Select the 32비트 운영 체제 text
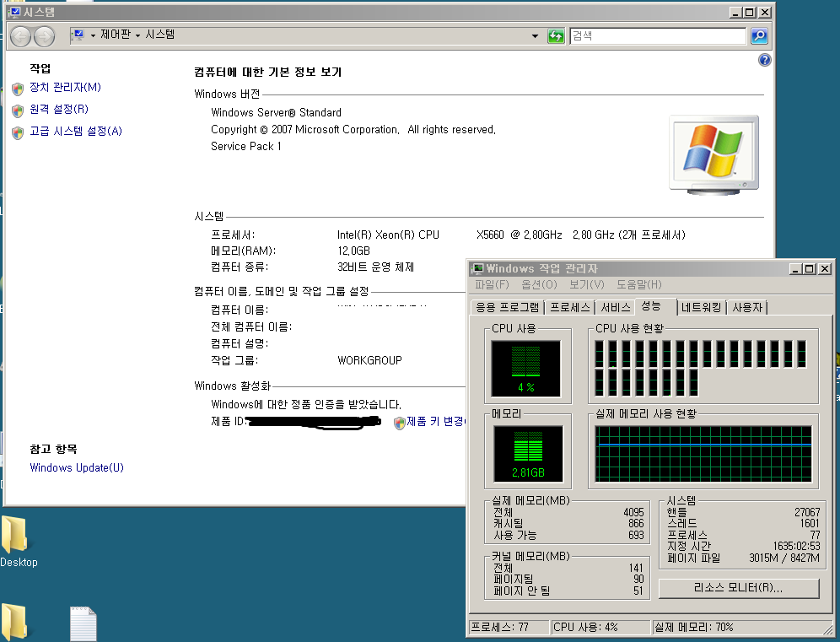Viewport: 840px width, 642px height. click(375, 267)
